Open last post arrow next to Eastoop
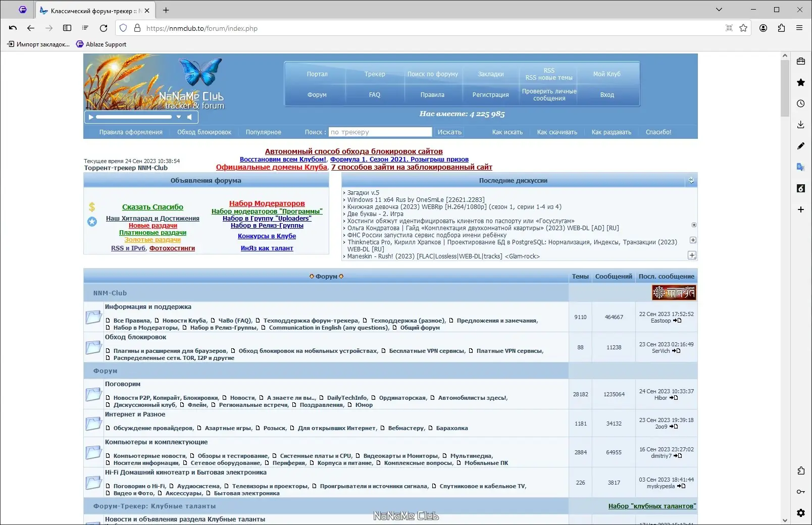 678,321
